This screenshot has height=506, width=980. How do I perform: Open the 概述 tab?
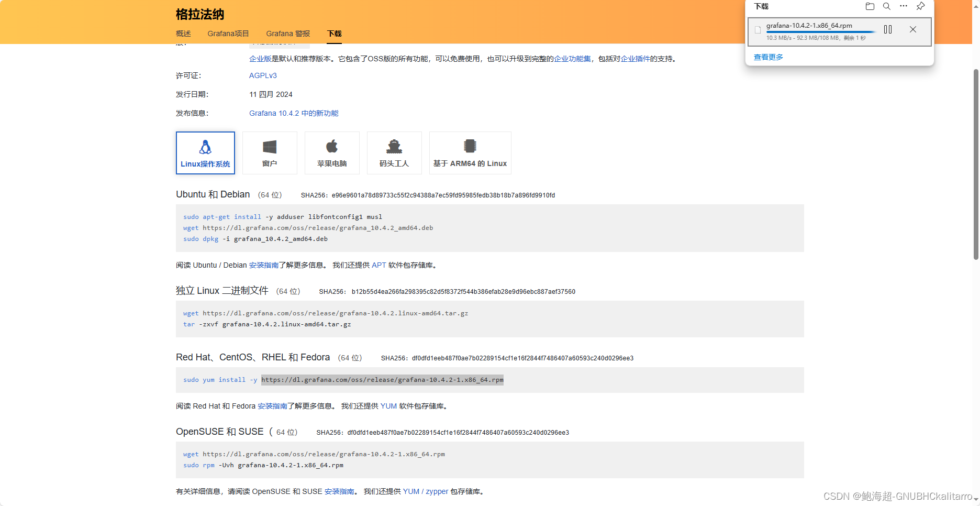pos(183,34)
